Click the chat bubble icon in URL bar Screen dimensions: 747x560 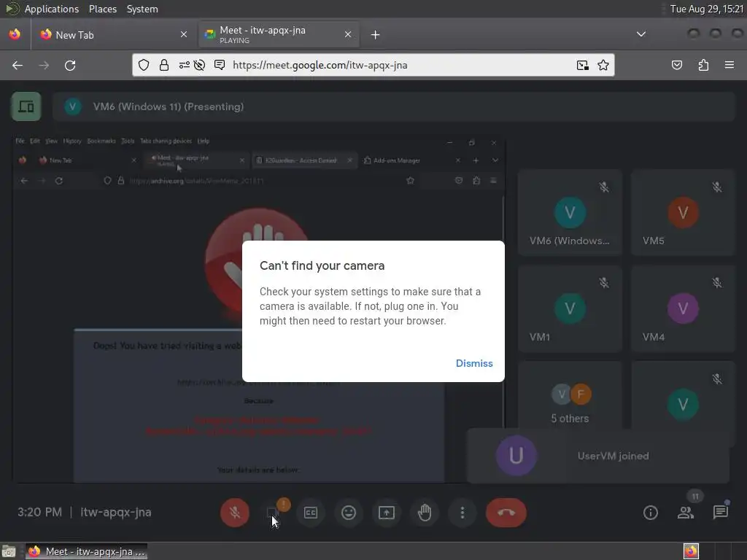[x=219, y=65]
